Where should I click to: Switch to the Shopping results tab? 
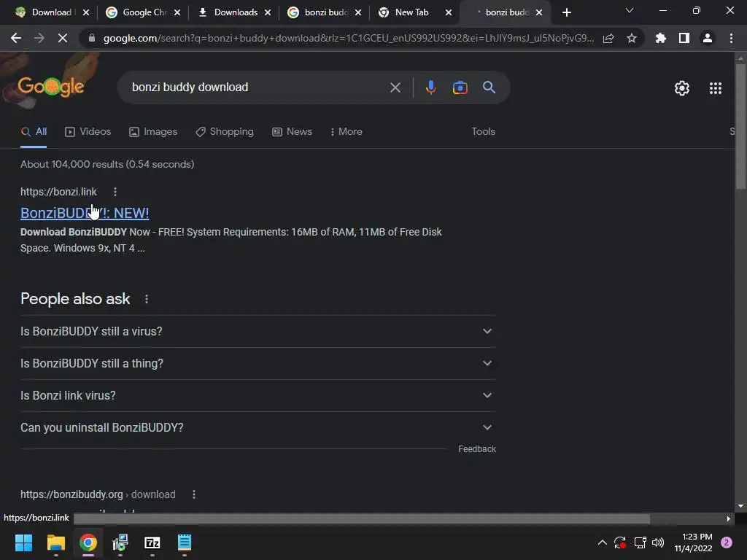225,132
